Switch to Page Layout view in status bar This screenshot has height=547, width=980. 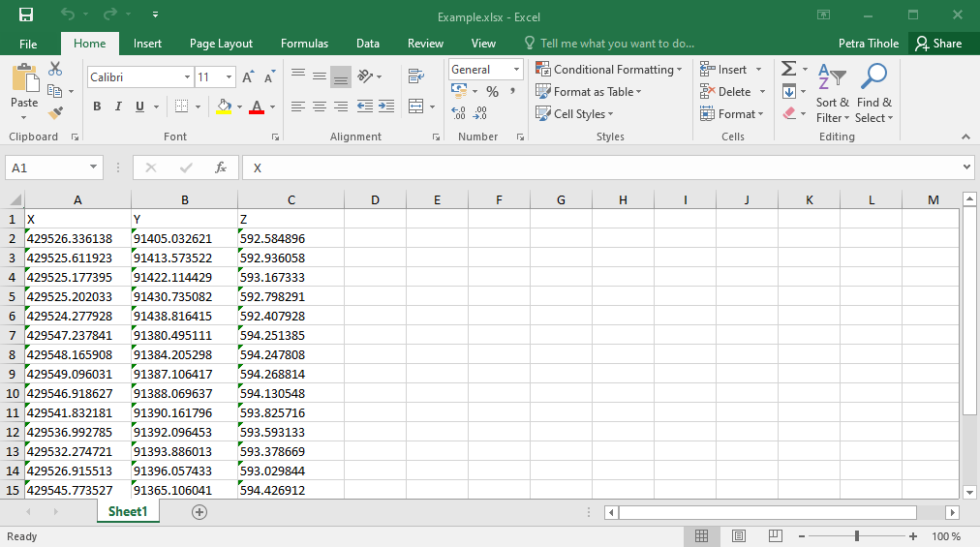coord(739,536)
